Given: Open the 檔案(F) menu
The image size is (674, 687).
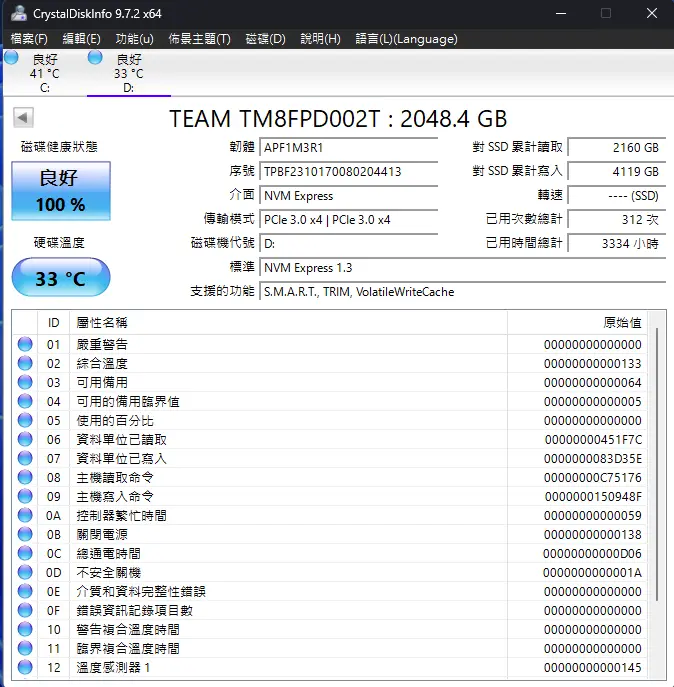Looking at the screenshot, I should click(x=29, y=39).
